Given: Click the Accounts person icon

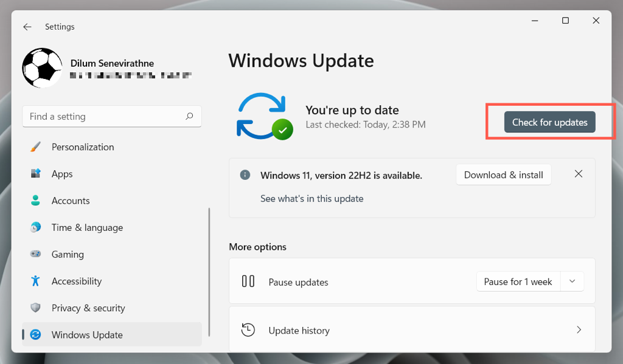Looking at the screenshot, I should click(36, 201).
